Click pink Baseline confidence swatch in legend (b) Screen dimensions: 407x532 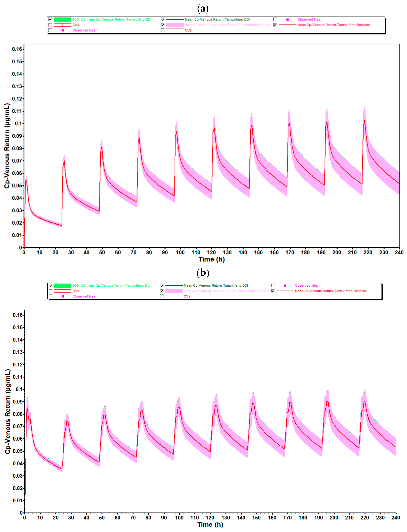click(x=174, y=291)
